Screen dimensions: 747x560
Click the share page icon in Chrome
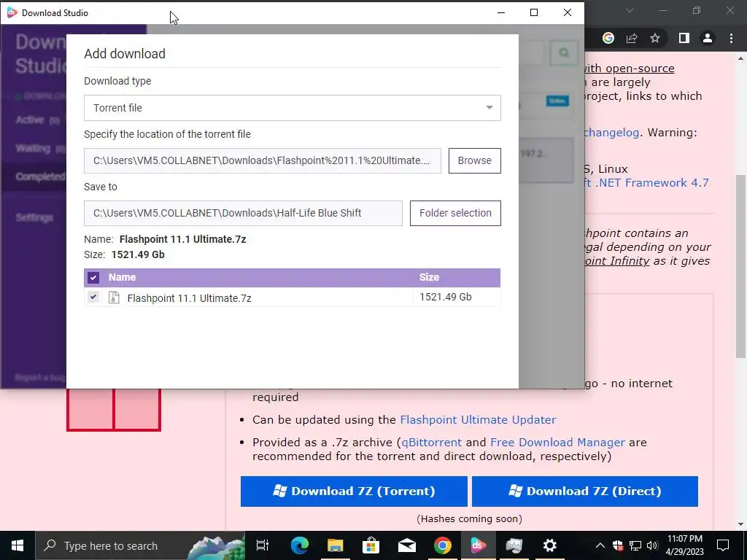632,38
